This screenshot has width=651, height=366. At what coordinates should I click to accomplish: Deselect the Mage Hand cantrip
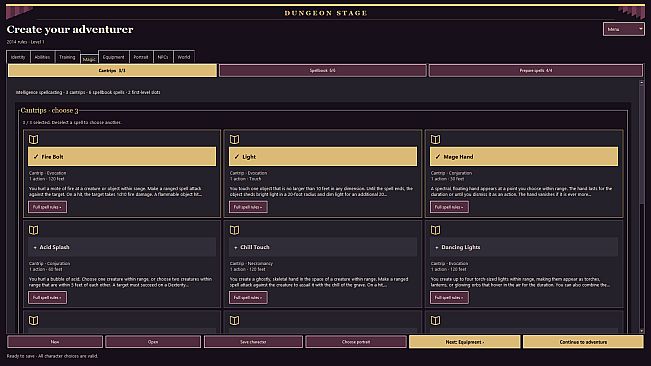[x=524, y=156]
